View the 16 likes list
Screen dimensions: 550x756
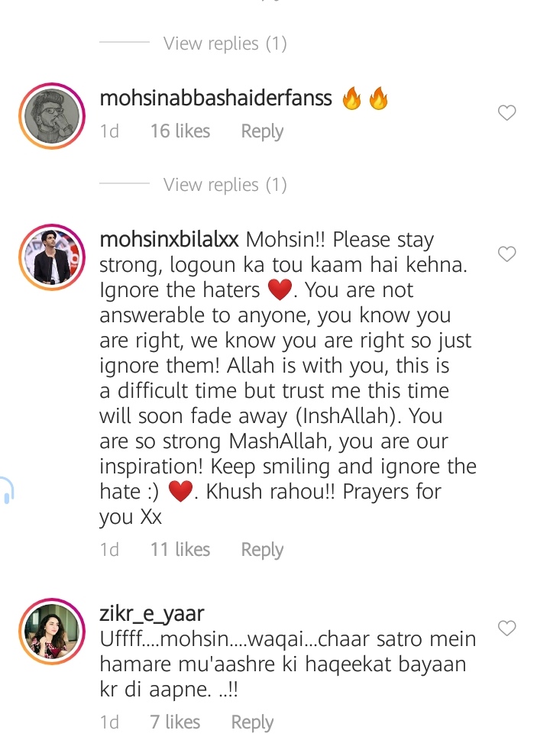click(180, 131)
